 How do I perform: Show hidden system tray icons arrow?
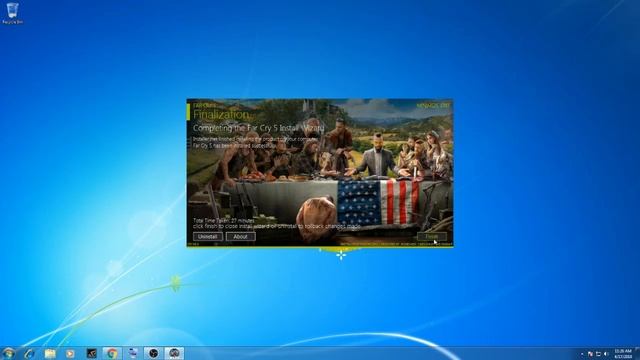582,354
